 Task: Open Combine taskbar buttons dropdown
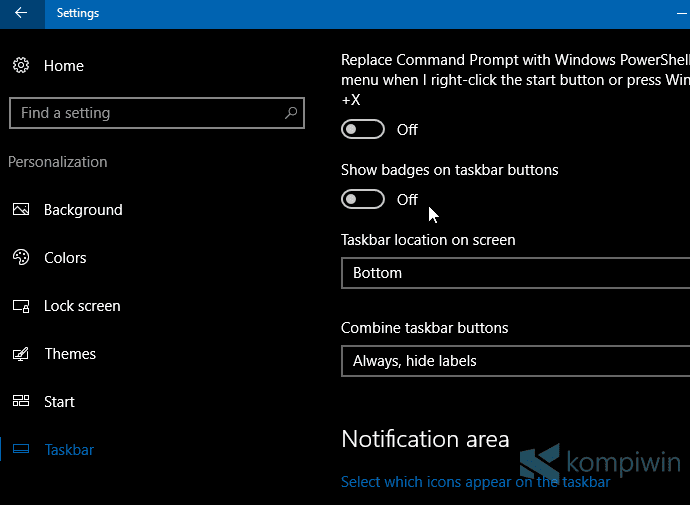pos(515,361)
